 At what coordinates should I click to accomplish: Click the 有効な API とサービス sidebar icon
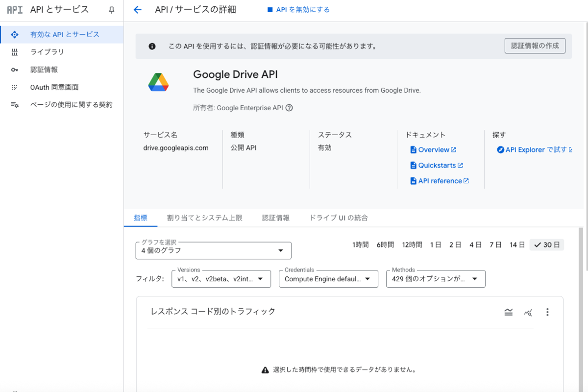(x=15, y=34)
